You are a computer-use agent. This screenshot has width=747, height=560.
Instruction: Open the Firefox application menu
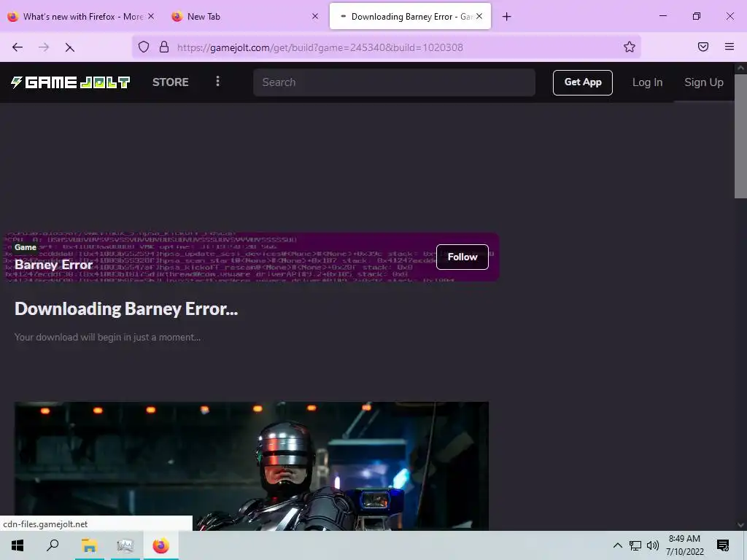[x=729, y=47]
